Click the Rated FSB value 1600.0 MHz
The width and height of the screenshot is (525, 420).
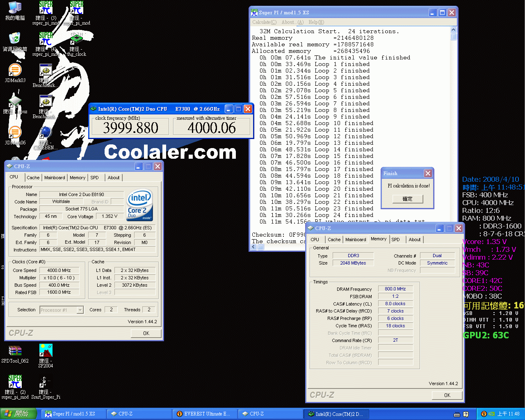point(59,292)
